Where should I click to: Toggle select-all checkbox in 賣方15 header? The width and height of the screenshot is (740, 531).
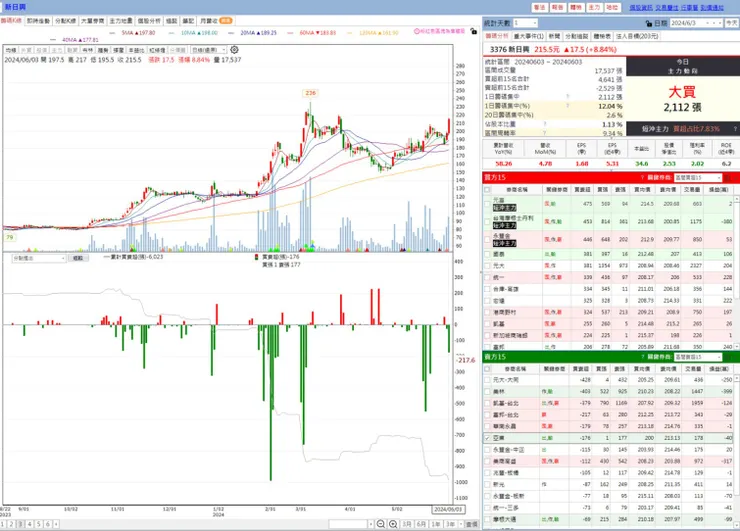click(487, 369)
